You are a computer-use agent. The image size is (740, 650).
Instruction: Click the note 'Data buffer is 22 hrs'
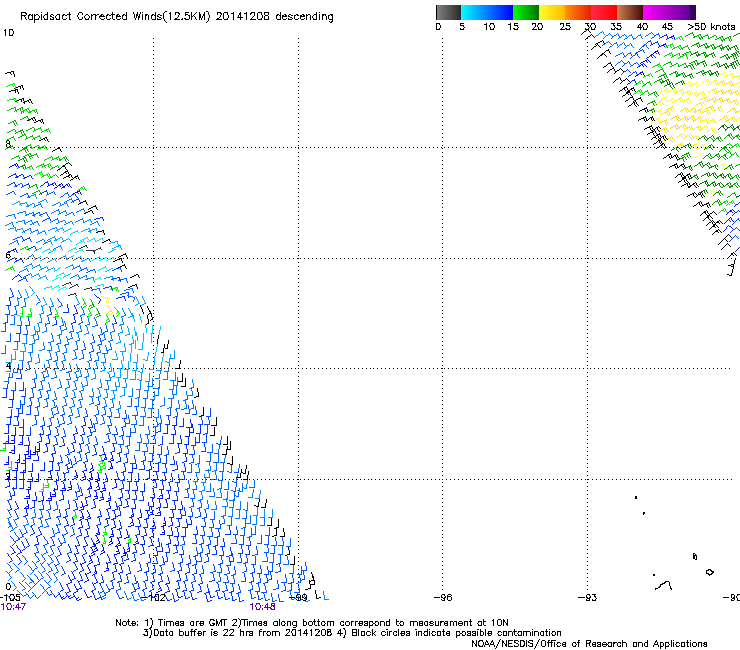coord(203,633)
